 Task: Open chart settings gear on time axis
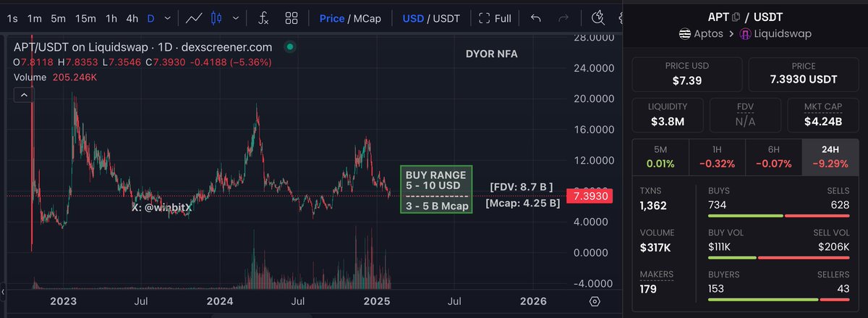click(x=595, y=301)
